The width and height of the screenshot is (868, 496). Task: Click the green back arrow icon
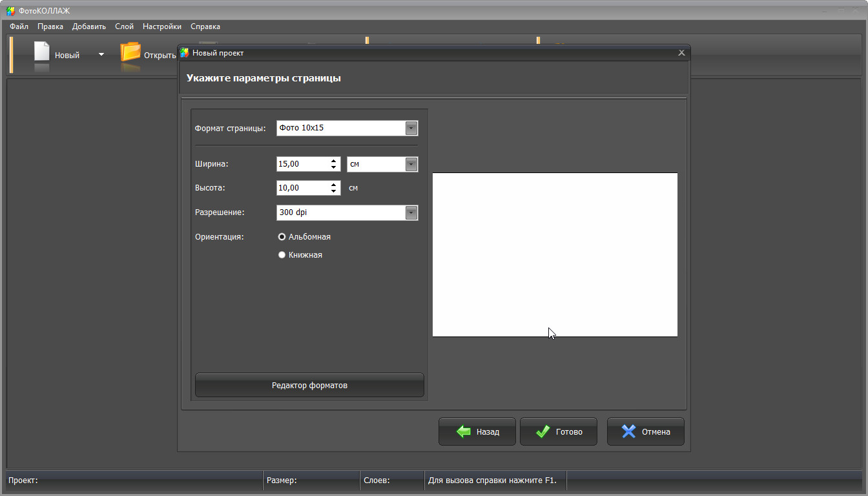pos(463,431)
